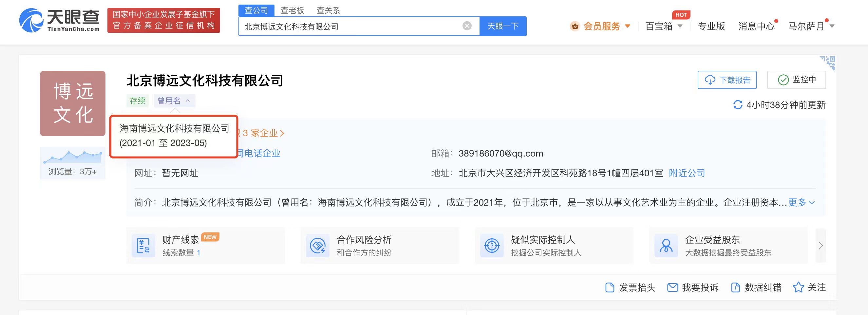868x315 pixels.
Task: Open the 3 家企业 link
Action: coord(263,133)
